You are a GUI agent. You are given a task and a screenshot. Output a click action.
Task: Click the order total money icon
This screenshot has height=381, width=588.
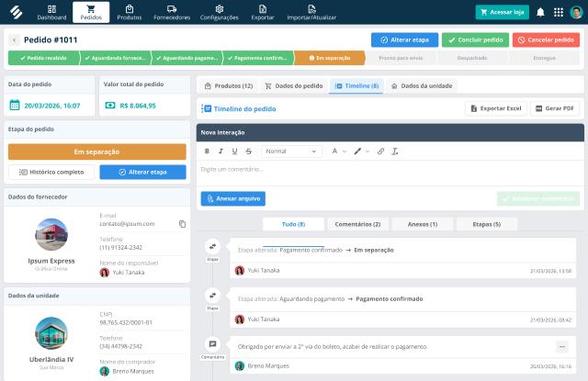click(110, 106)
